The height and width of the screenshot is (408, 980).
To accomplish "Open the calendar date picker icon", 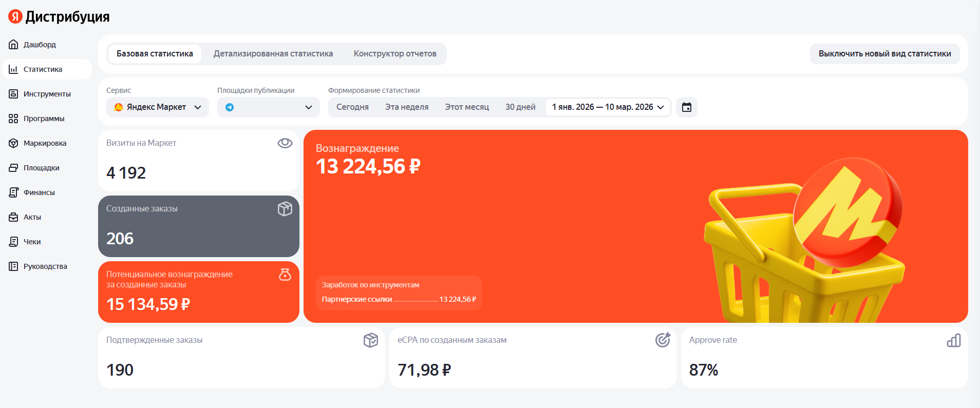I will click(x=687, y=107).
